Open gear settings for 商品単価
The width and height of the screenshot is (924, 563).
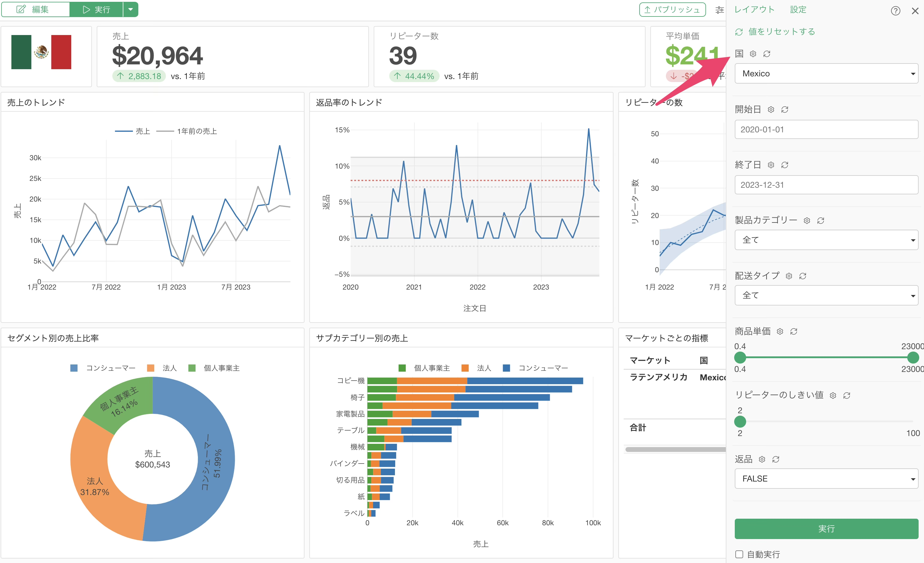(780, 332)
